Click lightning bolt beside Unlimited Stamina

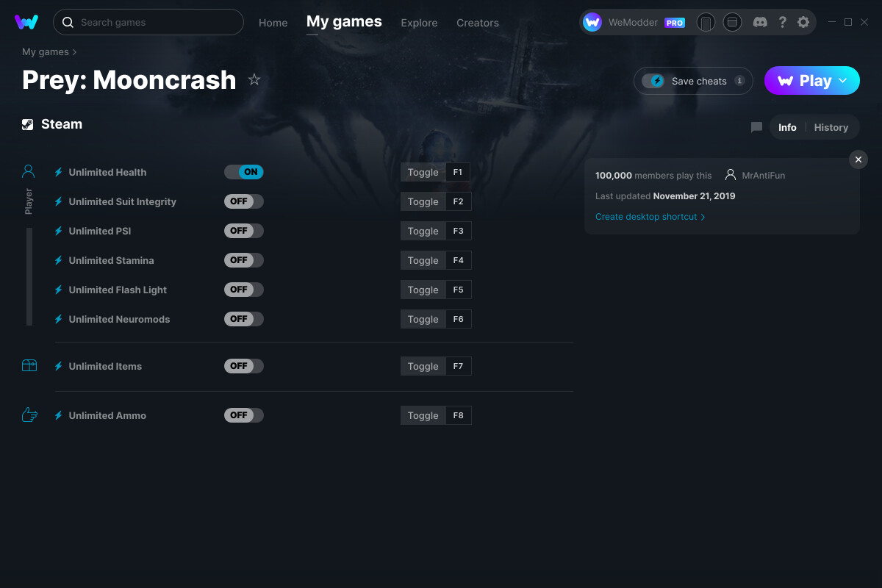(59, 260)
